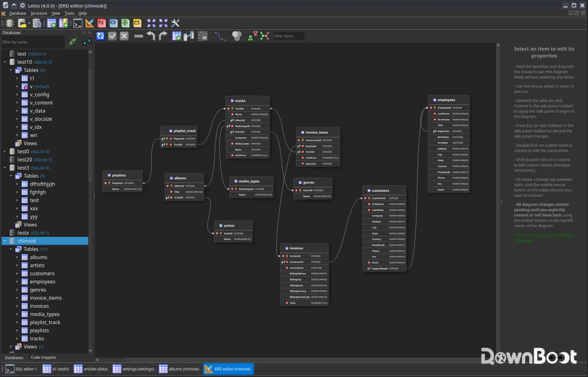Click the second purple arrows layout icon

(x=163, y=23)
